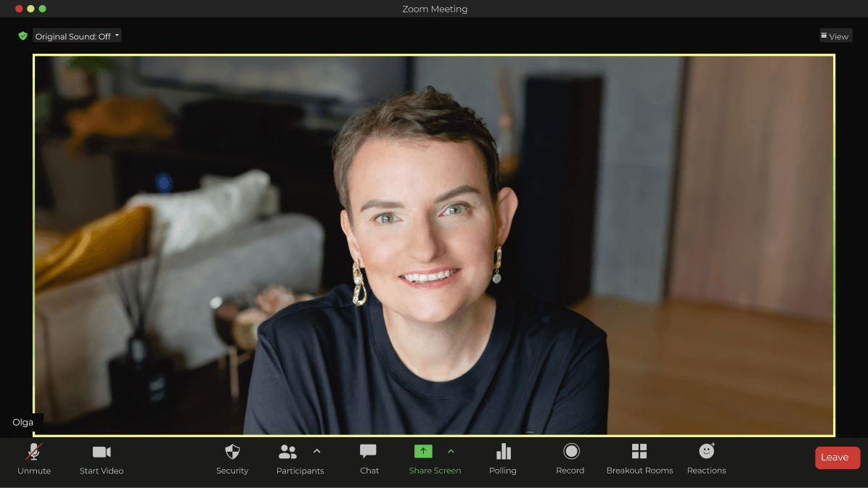868x488 pixels.
Task: Open Breakout Rooms grid icon
Action: coord(639,452)
